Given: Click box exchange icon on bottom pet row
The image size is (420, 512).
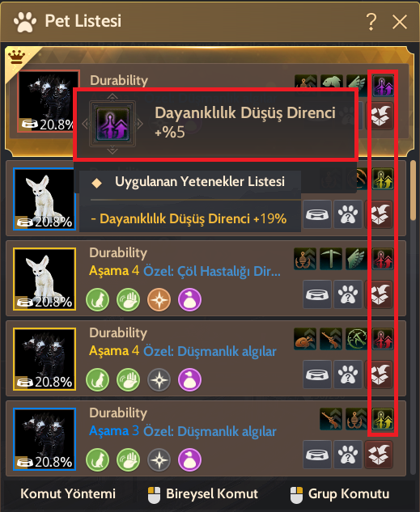Looking at the screenshot, I should 379,455.
